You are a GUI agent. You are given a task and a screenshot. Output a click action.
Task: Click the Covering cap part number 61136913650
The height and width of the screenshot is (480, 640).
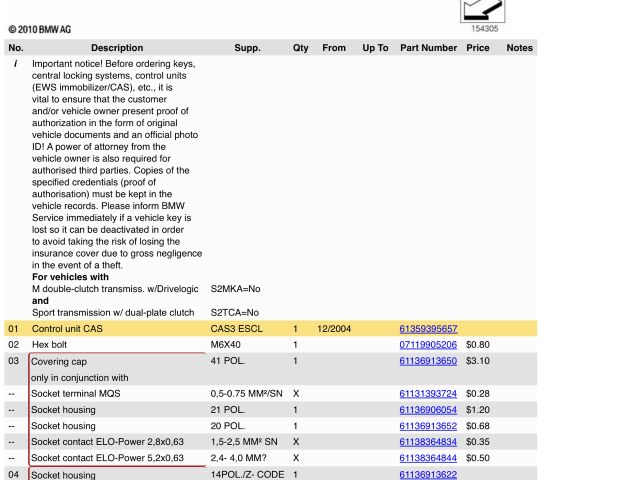pyautogui.click(x=428, y=361)
